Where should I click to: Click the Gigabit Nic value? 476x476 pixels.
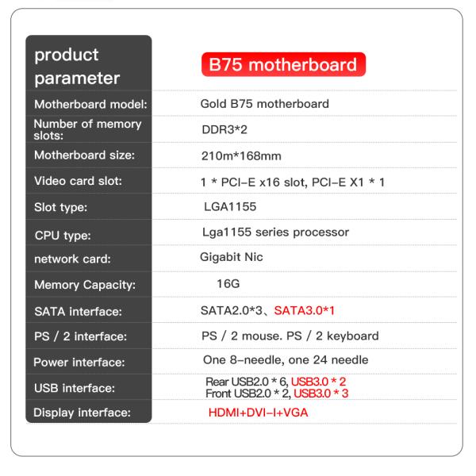[232, 258]
